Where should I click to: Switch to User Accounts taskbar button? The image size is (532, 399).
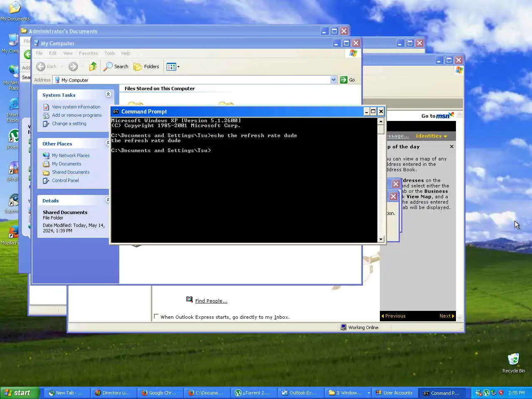[x=394, y=393]
